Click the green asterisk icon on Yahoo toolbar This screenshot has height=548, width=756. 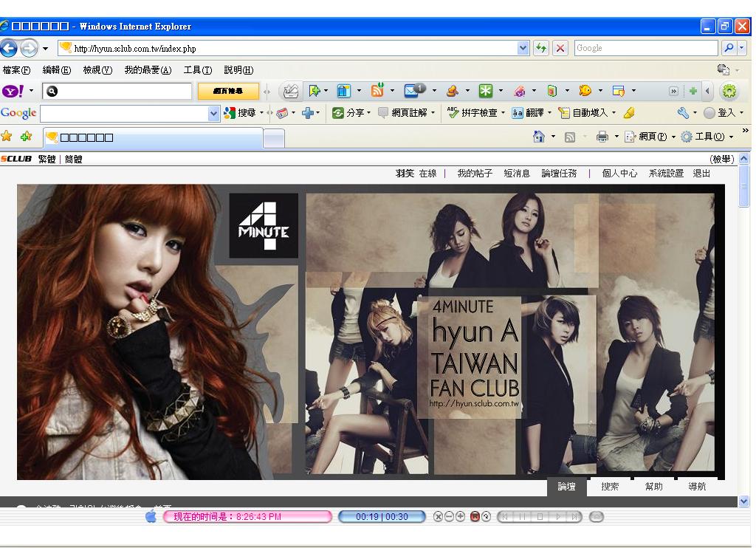tap(486, 91)
